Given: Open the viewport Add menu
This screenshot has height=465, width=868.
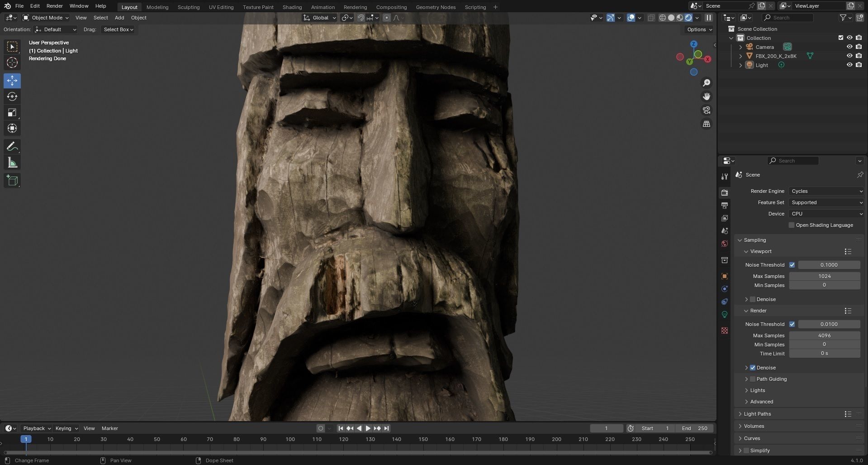Looking at the screenshot, I should 119,18.
